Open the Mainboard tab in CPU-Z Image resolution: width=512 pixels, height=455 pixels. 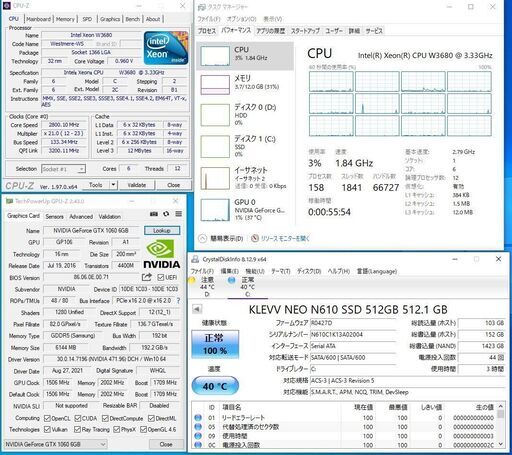pos(39,19)
